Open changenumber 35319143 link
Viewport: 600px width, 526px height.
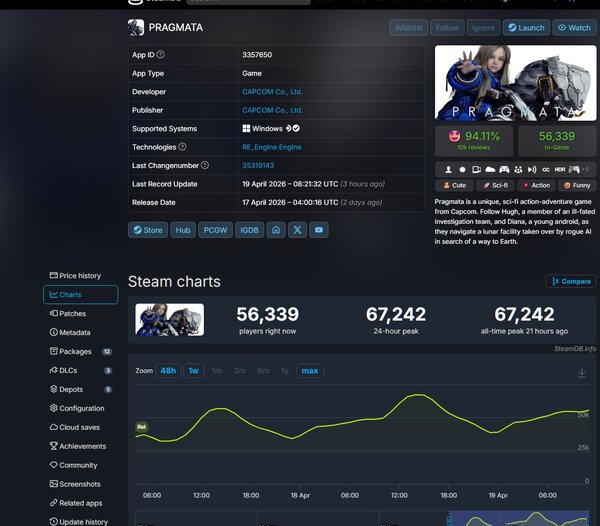click(258, 166)
